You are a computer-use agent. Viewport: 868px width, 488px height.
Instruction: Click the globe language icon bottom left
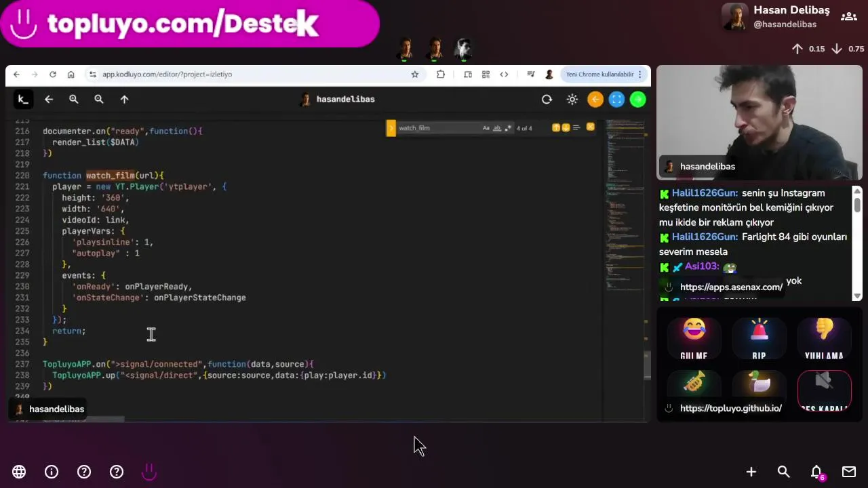19,472
